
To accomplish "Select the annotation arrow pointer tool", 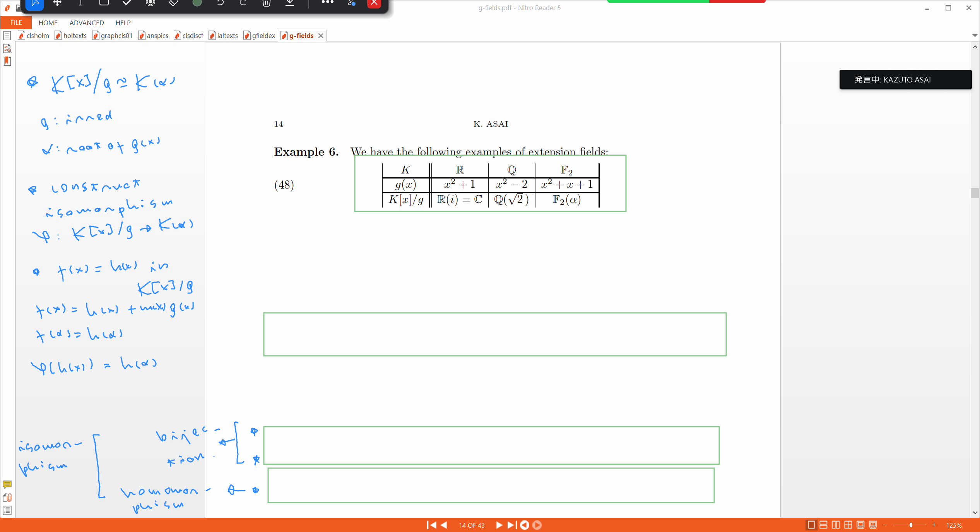I will (x=34, y=2).
